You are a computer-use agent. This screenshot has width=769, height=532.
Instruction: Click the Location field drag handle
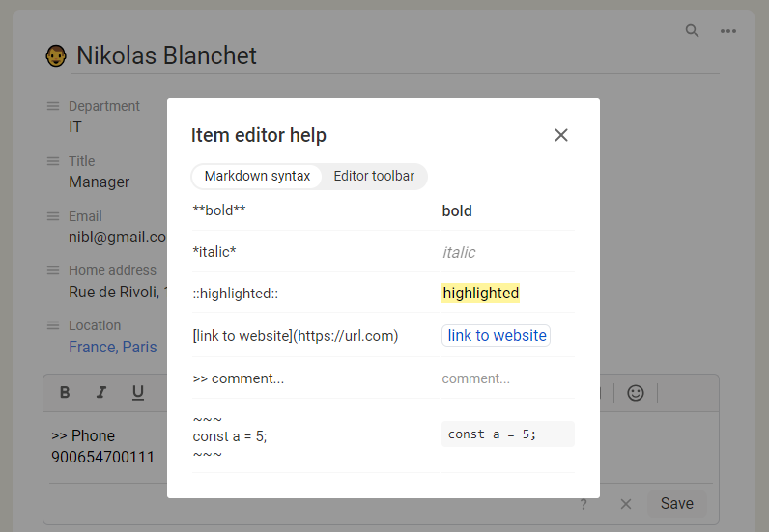tap(53, 325)
